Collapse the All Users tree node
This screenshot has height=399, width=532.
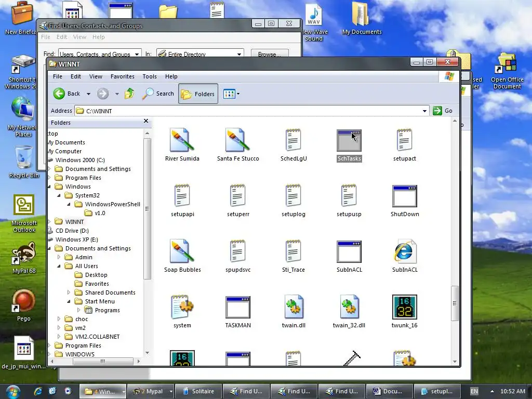click(x=59, y=266)
